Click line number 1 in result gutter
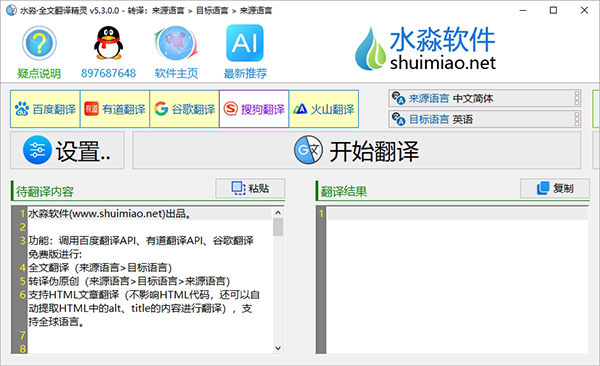This screenshot has height=366, width=600. 321,214
